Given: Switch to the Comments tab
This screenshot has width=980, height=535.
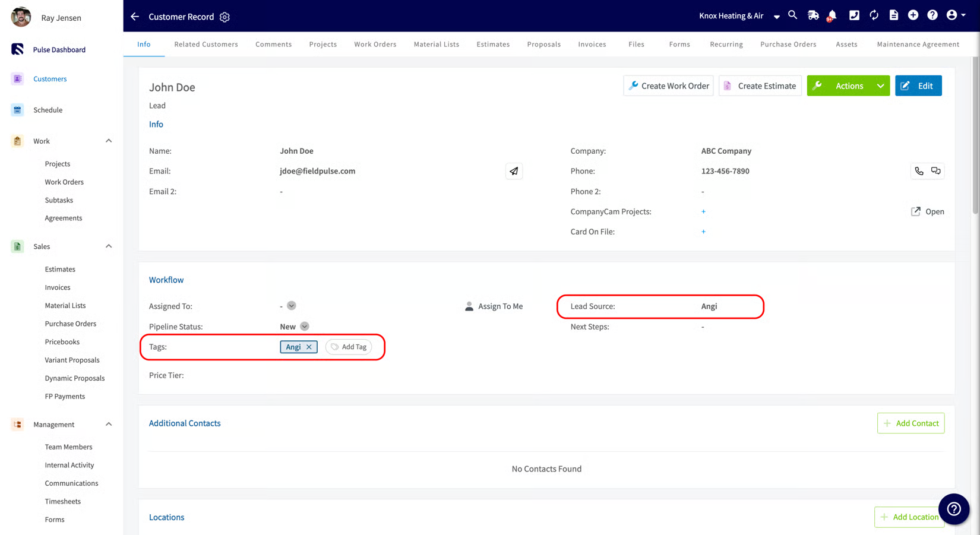Looking at the screenshot, I should (273, 45).
